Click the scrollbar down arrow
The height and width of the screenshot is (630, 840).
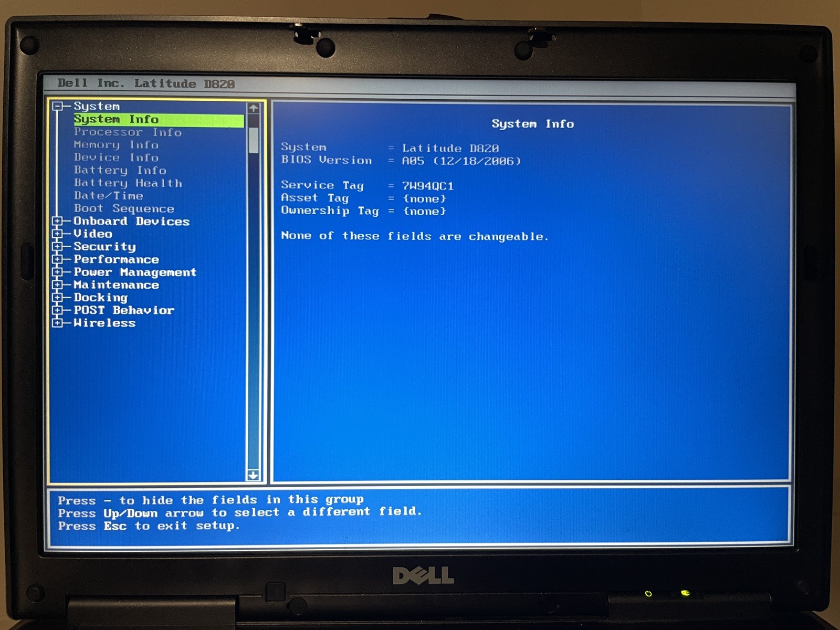tap(253, 475)
